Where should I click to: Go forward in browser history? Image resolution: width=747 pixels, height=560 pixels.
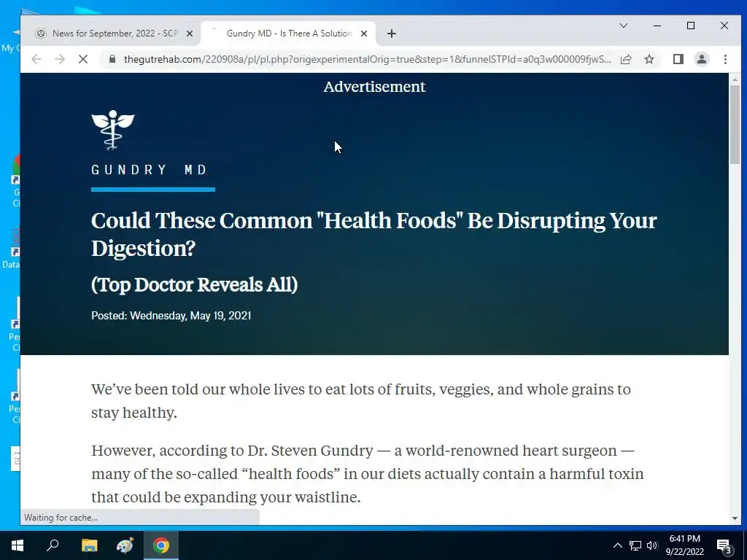(x=60, y=59)
